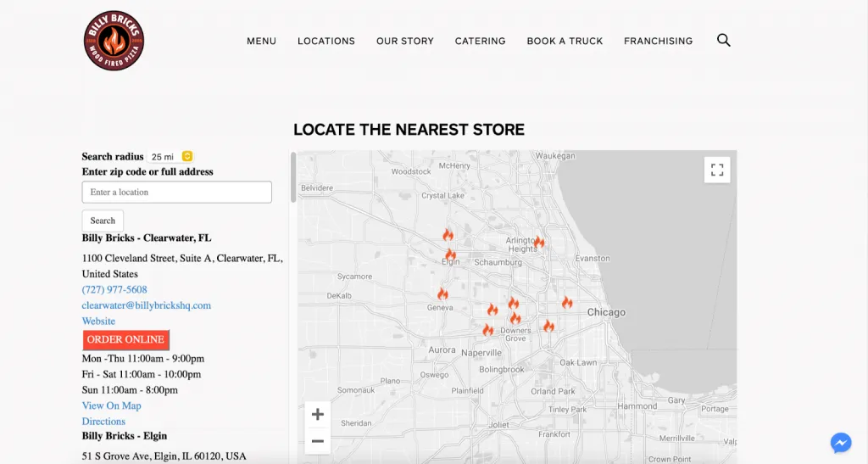Go to Locations page
868x464 pixels.
point(326,41)
